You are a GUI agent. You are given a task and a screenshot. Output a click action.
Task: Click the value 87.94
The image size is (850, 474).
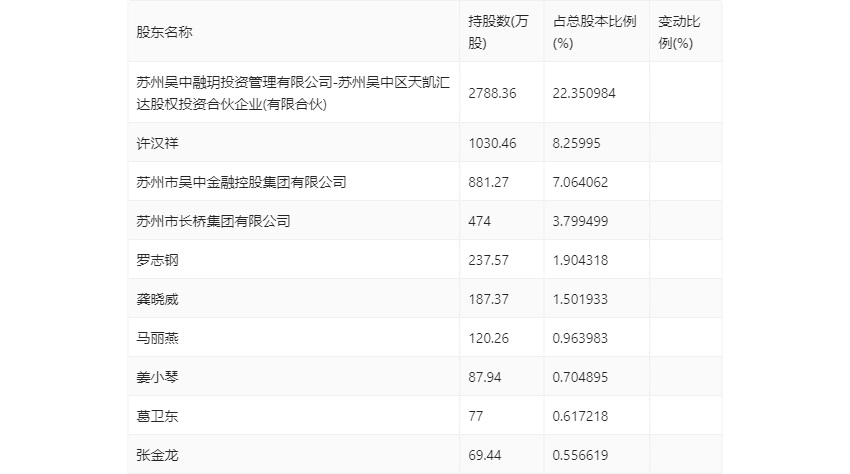tap(485, 377)
